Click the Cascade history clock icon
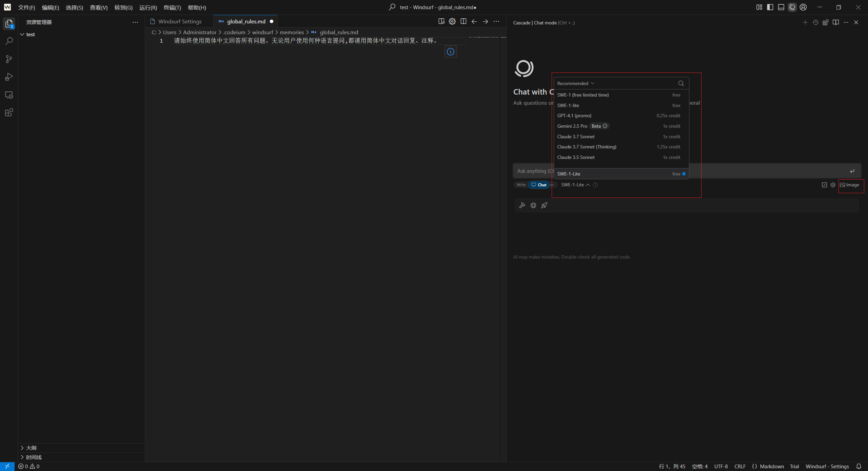Screen dimensions: 868x471 pos(815,22)
